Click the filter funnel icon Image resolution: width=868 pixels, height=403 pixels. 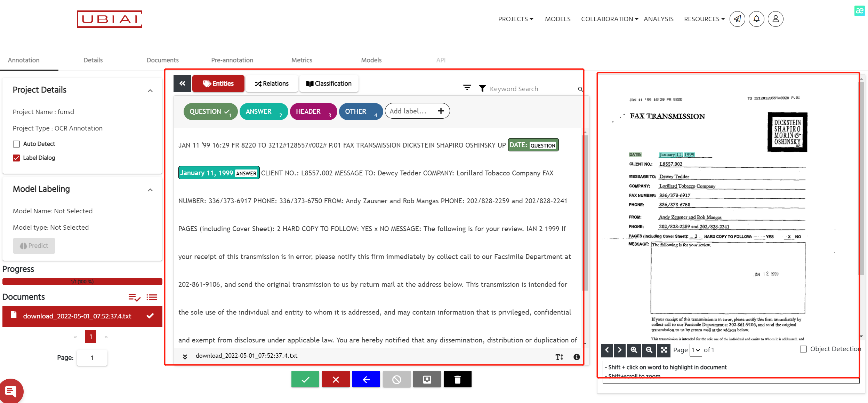tap(482, 88)
